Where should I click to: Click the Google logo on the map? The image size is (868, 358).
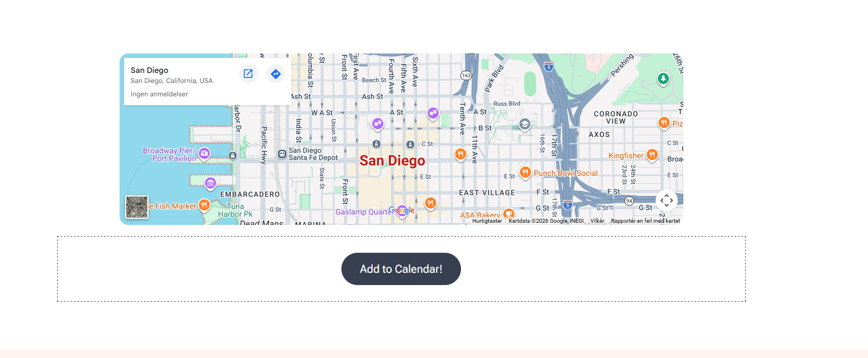pos(401,210)
